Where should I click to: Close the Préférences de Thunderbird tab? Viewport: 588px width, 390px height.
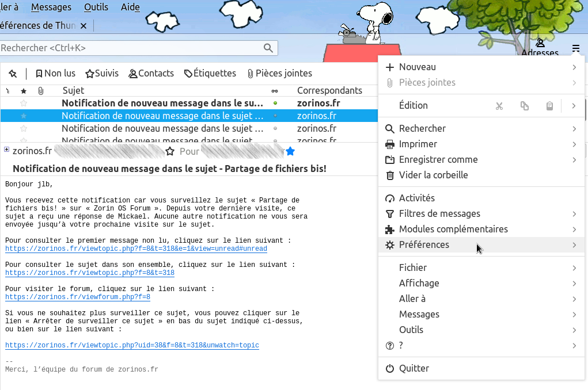click(x=84, y=26)
